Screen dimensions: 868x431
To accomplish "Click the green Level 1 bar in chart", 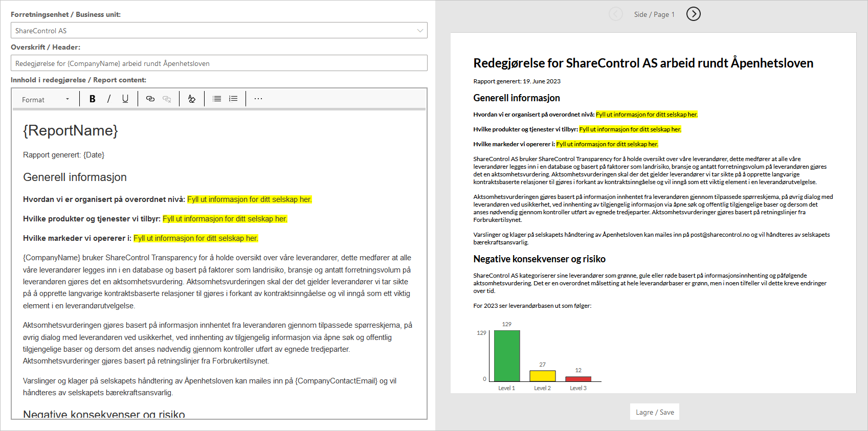I will (x=507, y=356).
